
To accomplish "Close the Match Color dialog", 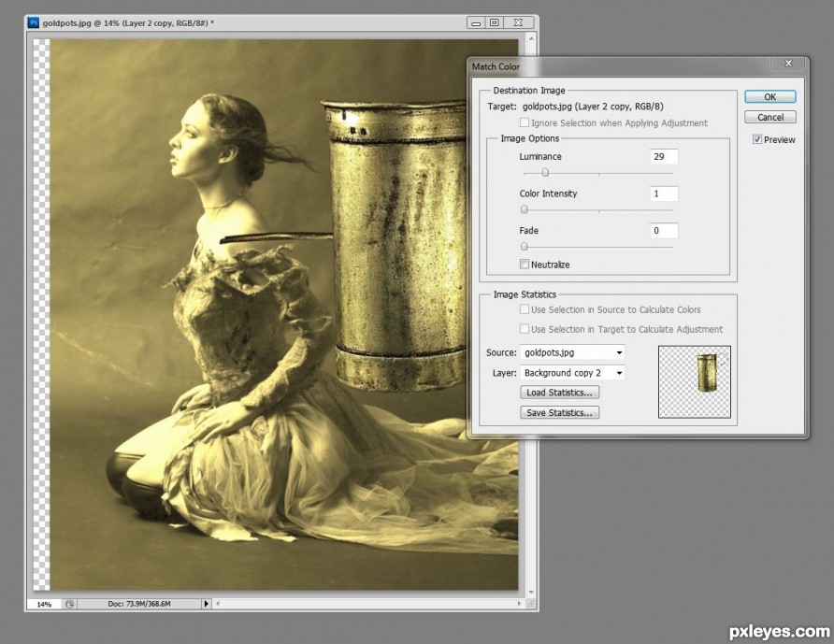I will click(x=788, y=64).
